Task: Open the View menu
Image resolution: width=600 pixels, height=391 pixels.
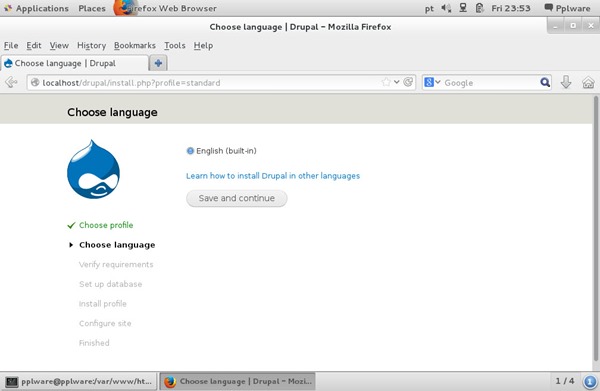Action: pos(59,46)
